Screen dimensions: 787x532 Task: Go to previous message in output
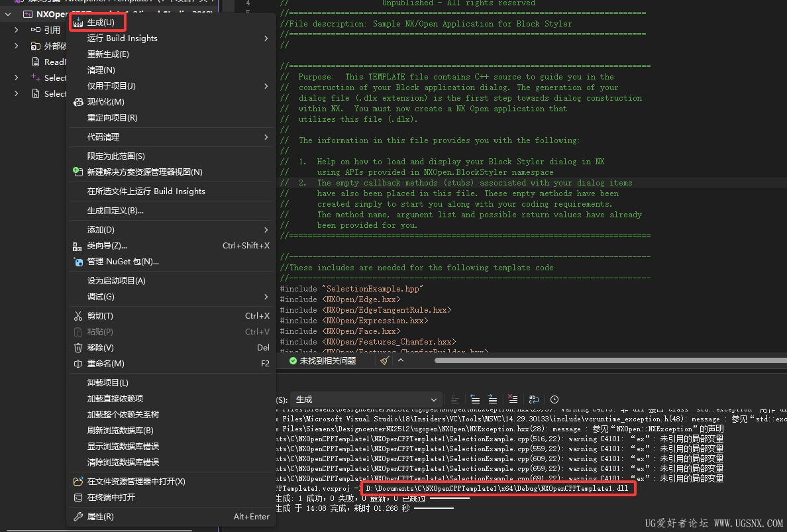[x=475, y=399]
